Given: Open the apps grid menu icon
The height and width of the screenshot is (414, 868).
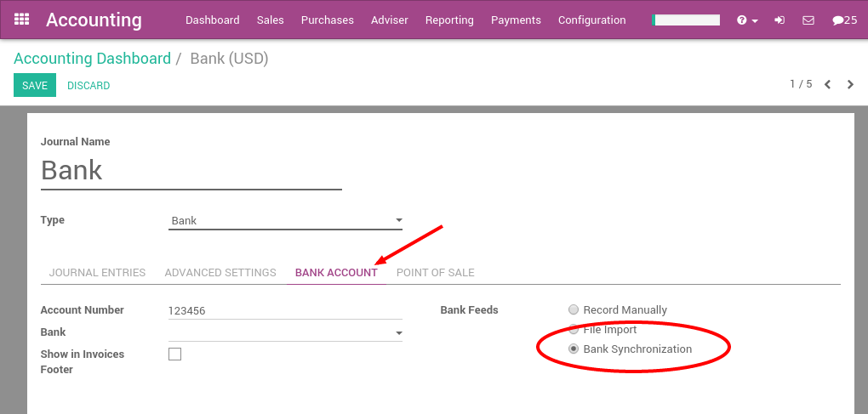Looking at the screenshot, I should [x=22, y=20].
